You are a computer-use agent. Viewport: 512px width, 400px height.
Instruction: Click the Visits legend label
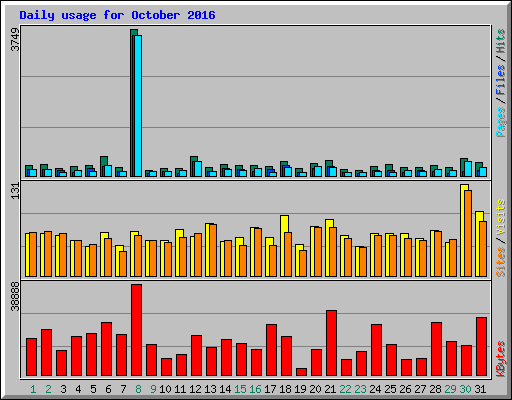(500, 218)
